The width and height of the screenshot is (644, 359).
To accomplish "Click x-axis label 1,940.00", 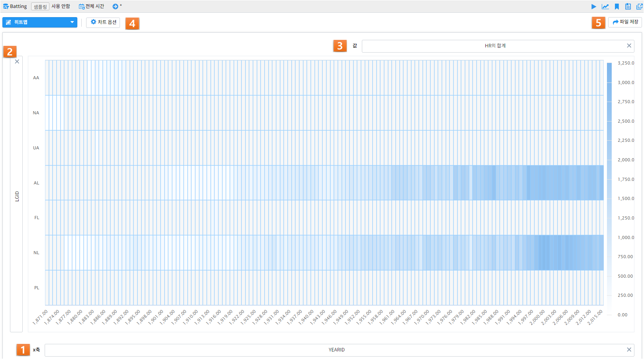I will (306, 317).
